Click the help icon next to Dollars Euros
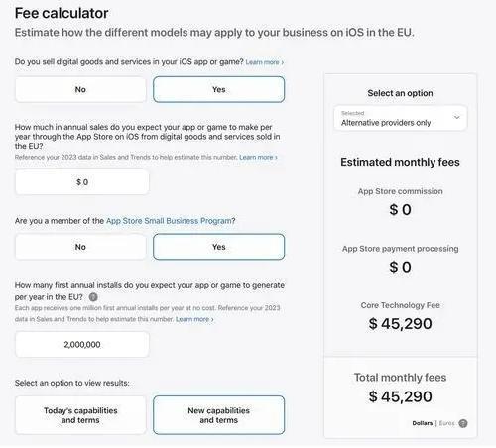This screenshot has width=496, height=448. pos(463,423)
